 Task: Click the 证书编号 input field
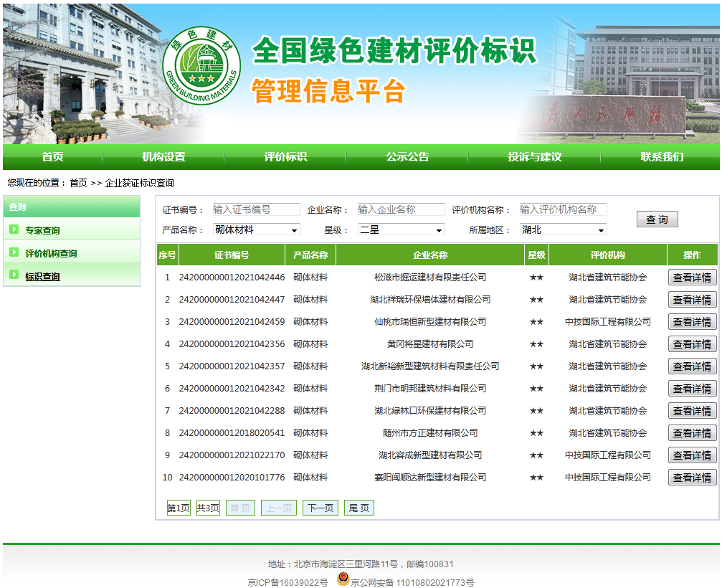click(x=256, y=209)
